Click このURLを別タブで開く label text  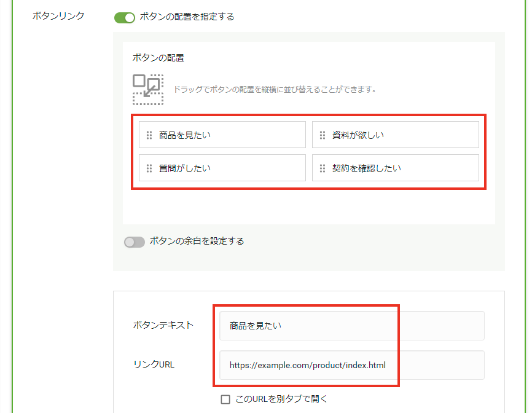[281, 399]
